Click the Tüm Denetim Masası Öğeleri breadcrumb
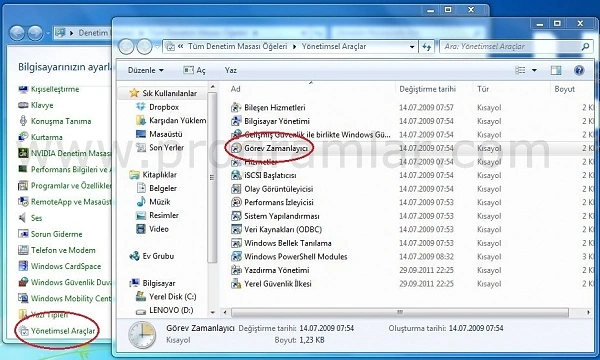 coord(238,47)
